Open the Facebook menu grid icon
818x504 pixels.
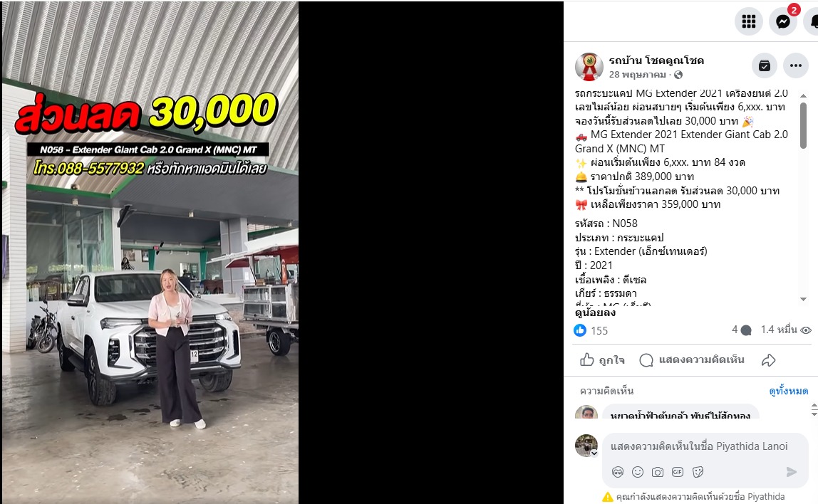[x=749, y=21]
